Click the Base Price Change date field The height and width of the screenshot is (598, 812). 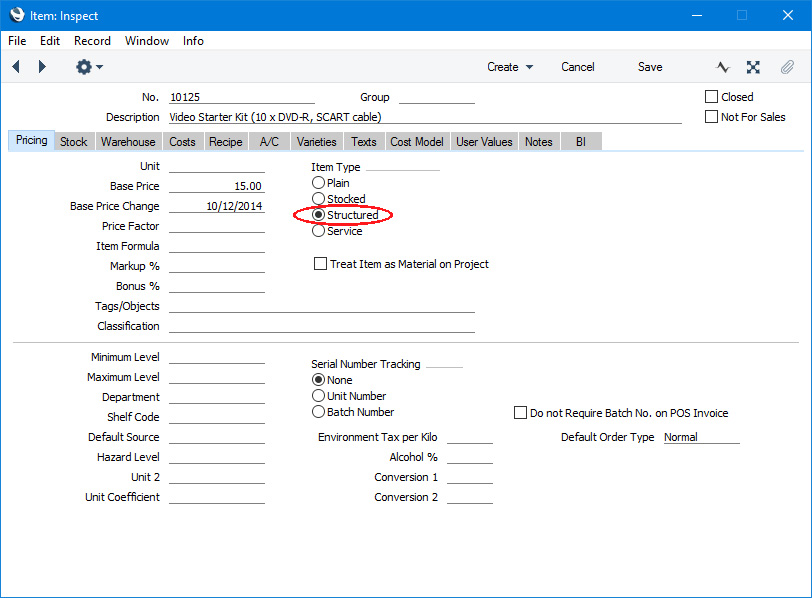point(217,206)
